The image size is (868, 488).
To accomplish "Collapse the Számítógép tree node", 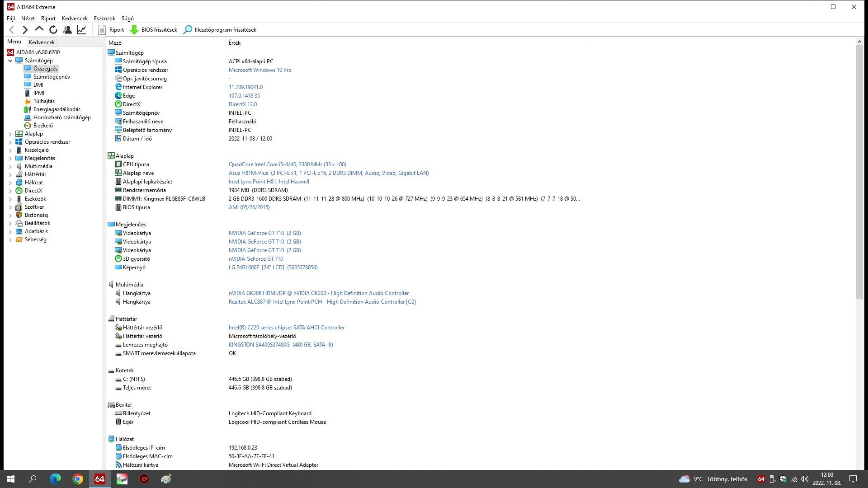I will (x=10, y=61).
